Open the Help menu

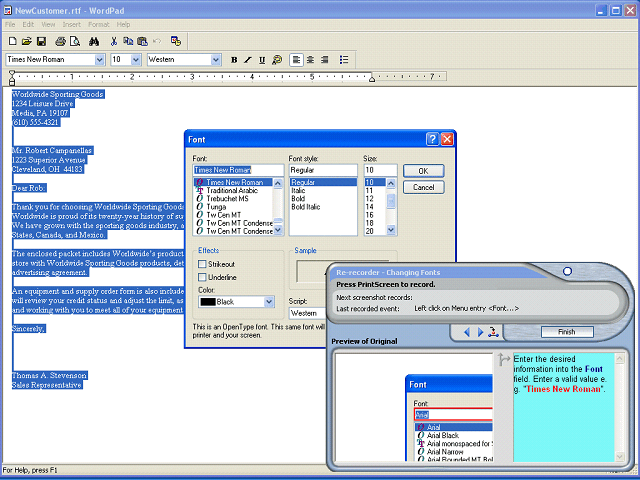[123, 24]
